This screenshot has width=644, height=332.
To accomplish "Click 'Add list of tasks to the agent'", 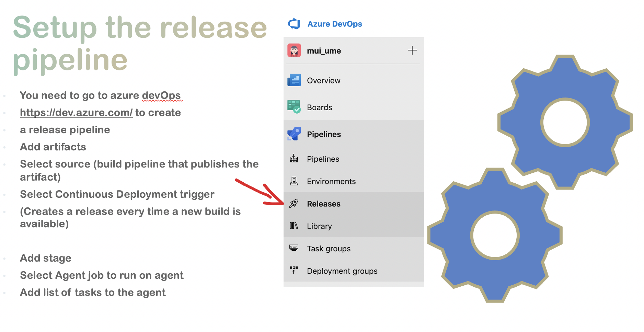I will 93,293.
